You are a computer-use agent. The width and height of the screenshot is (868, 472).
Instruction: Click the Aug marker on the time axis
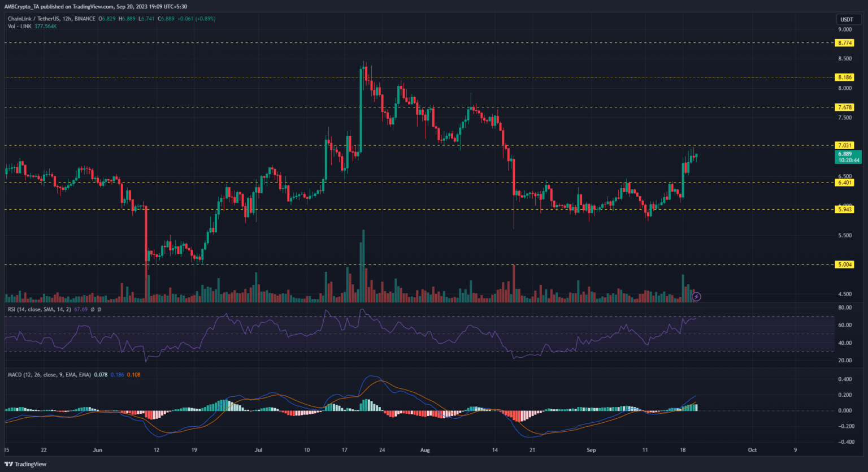tap(425, 451)
